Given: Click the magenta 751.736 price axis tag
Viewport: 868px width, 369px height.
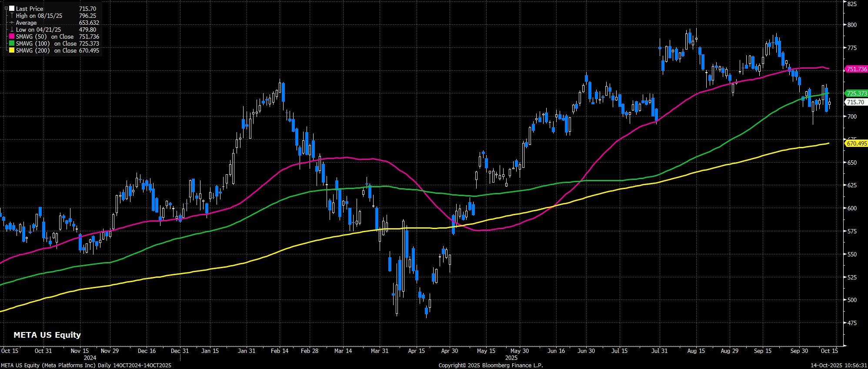Looking at the screenshot, I should (856, 69).
